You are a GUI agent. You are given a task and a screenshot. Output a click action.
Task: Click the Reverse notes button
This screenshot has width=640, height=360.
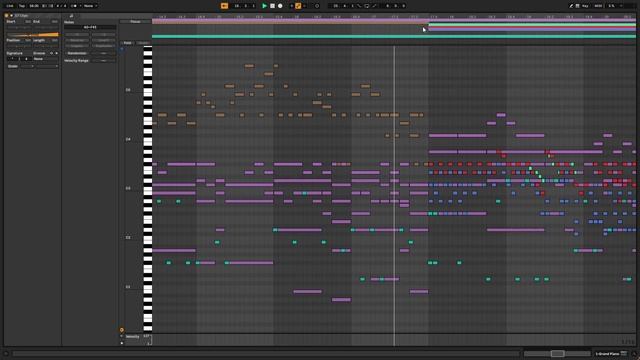click(x=77, y=40)
